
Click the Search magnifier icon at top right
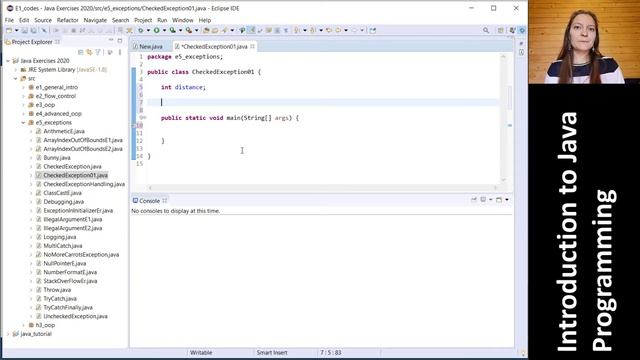pos(486,30)
